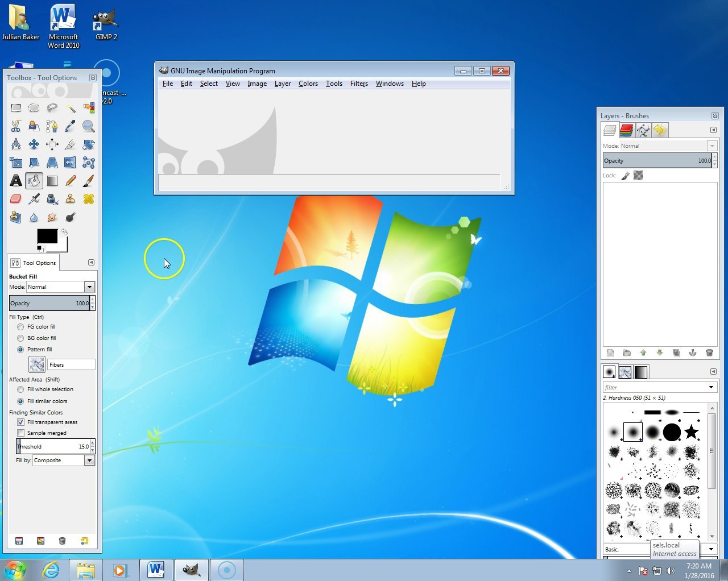
Task: Open the Bucket Fill Mode dropdown
Action: (x=89, y=287)
